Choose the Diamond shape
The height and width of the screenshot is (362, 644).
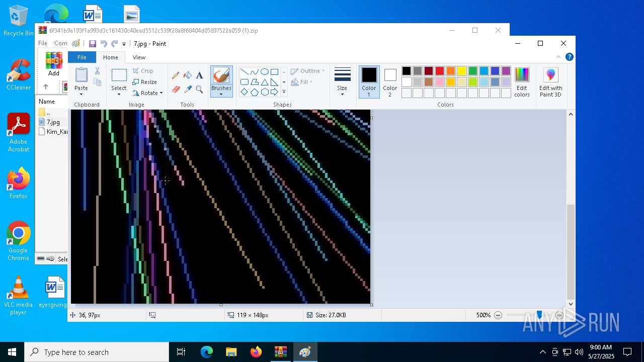point(244,92)
